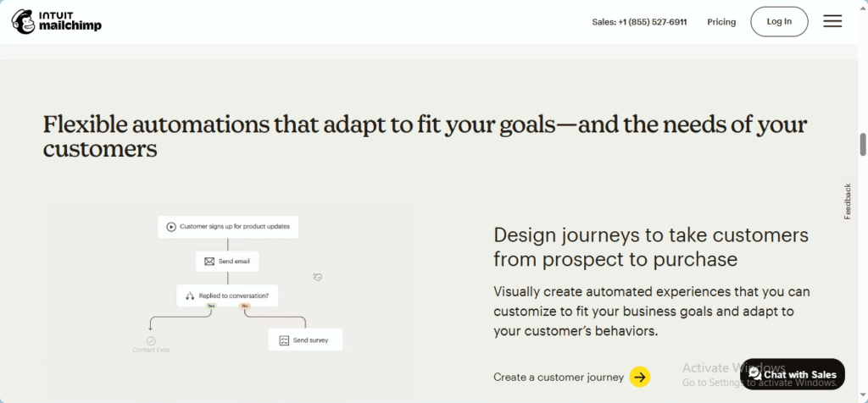Select the Customer signs up node
This screenshot has width=868, height=403.
pos(228,227)
